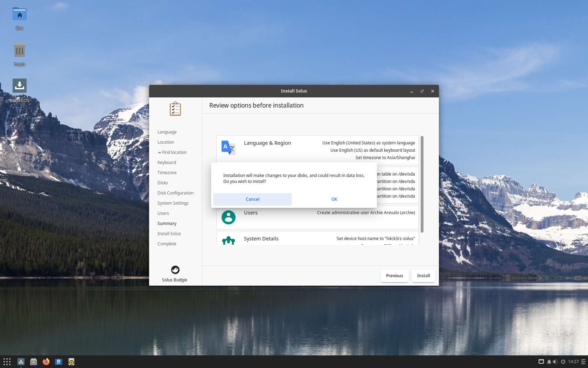Click the 'Install Solus' window title bar
This screenshot has height=368, width=588.
294,91
